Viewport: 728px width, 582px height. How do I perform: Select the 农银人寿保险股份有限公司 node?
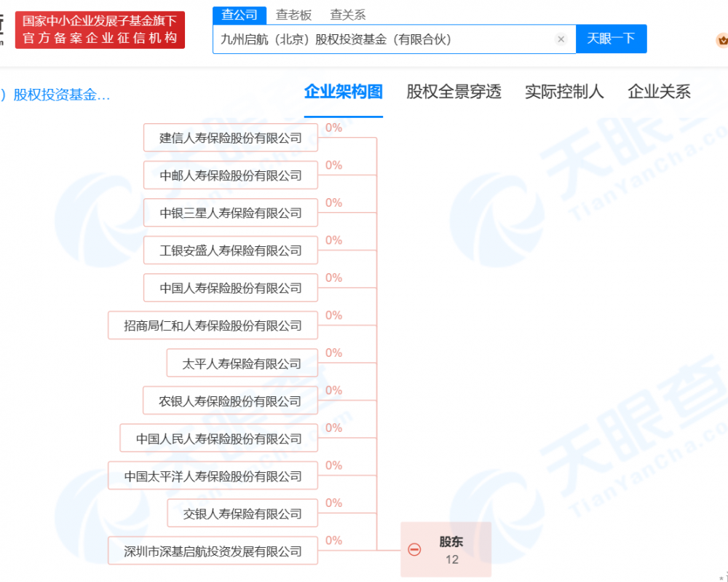click(231, 401)
